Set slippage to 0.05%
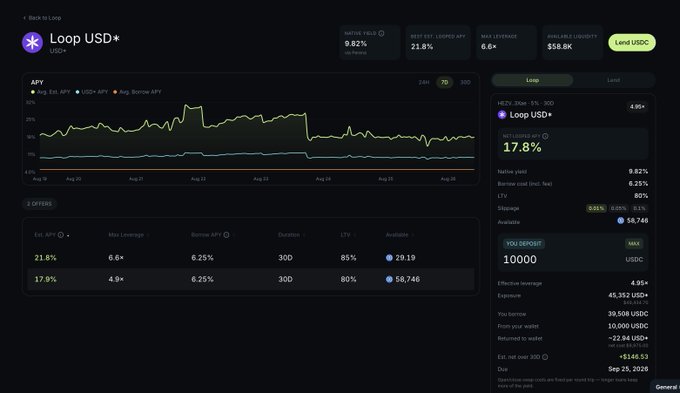This screenshot has height=393, width=680. pos(619,208)
